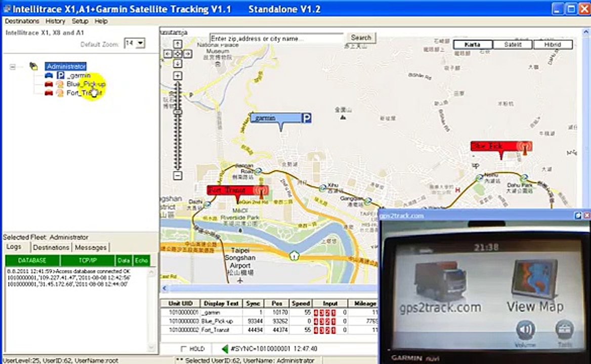Sort table by Display Text column

[221, 303]
